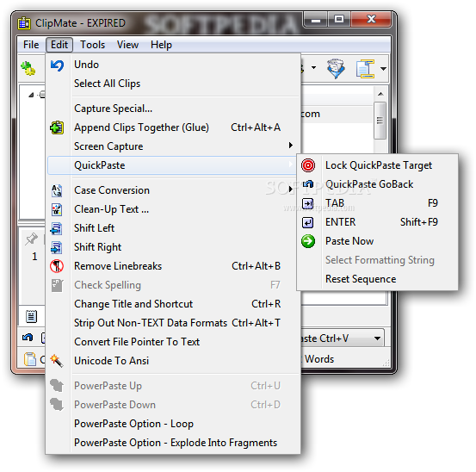Click the PowerPaste Down icon
The width and height of the screenshot is (476, 472).
(57, 405)
